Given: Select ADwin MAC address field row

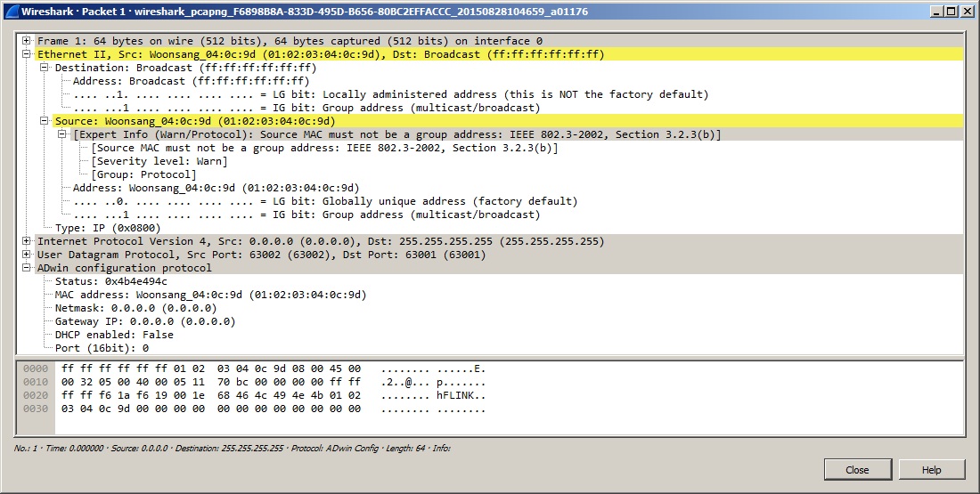Looking at the screenshot, I should click(210, 295).
